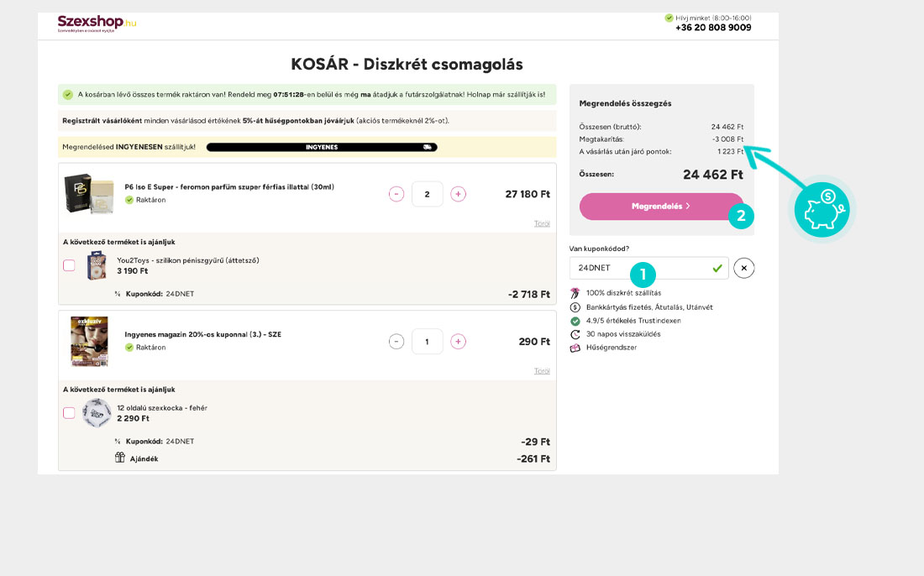Remove the Ingyenes magazin item via Töröl

click(x=542, y=371)
